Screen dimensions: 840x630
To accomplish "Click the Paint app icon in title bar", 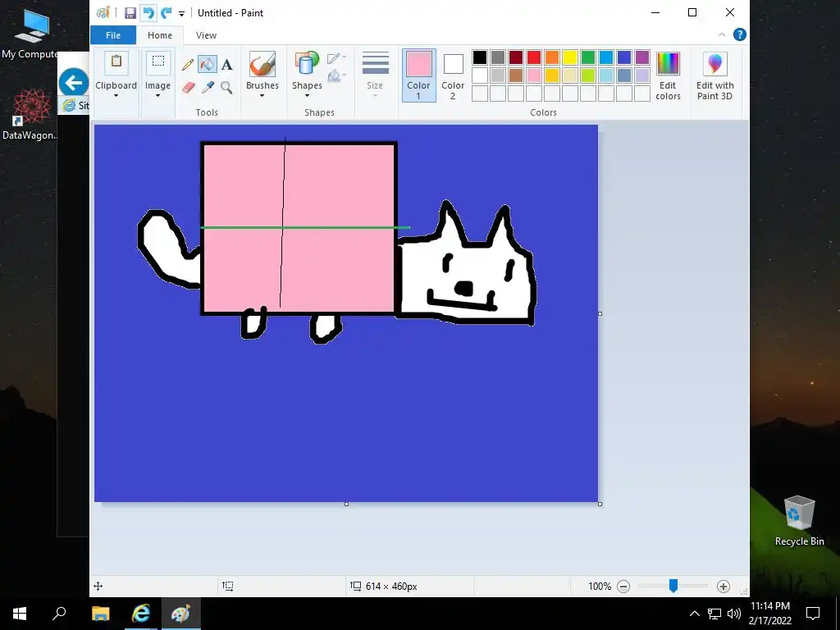I will point(103,13).
